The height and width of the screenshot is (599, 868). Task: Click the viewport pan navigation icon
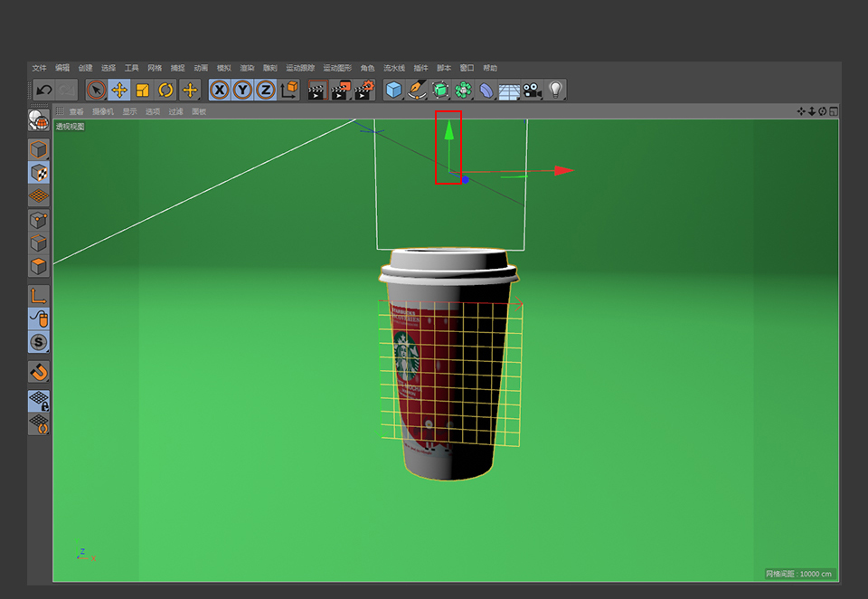(x=801, y=111)
